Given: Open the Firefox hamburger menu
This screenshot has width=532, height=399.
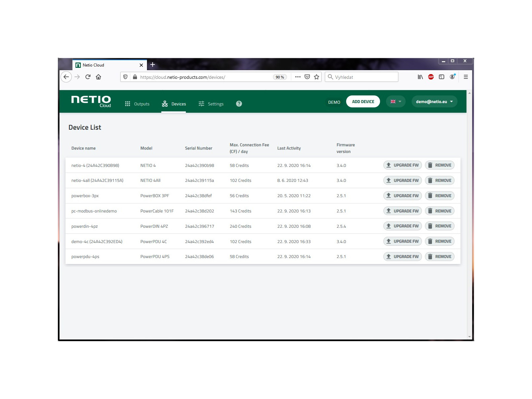Looking at the screenshot, I should pos(466,77).
